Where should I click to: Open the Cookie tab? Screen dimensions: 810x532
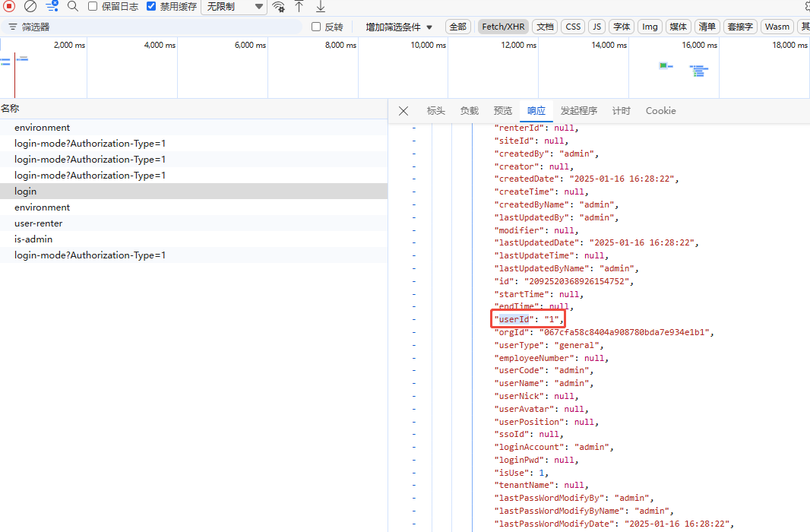point(661,110)
